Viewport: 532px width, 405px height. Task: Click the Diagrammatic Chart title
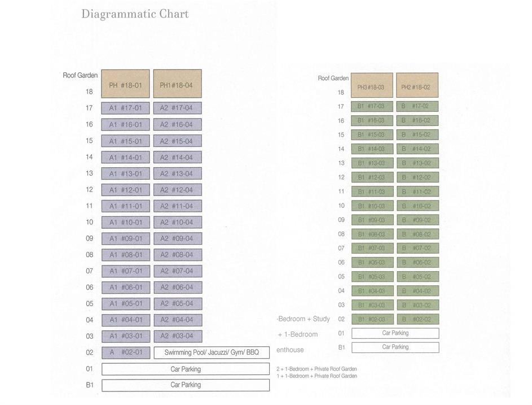135,14
